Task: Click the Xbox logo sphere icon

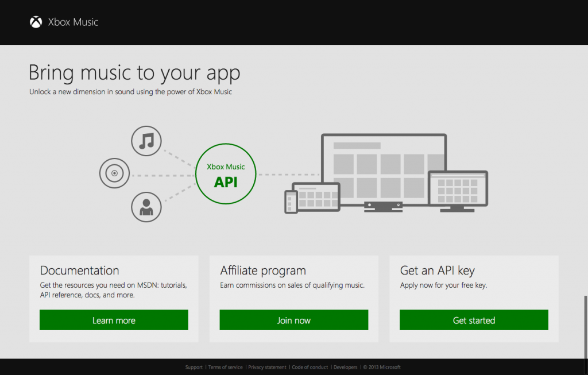Action: (37, 22)
